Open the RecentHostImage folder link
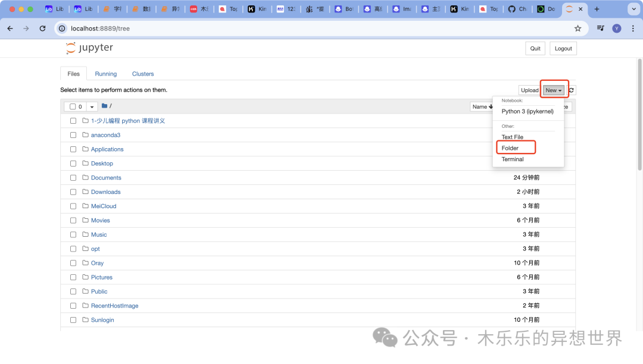The image size is (643, 364). pyautogui.click(x=114, y=306)
